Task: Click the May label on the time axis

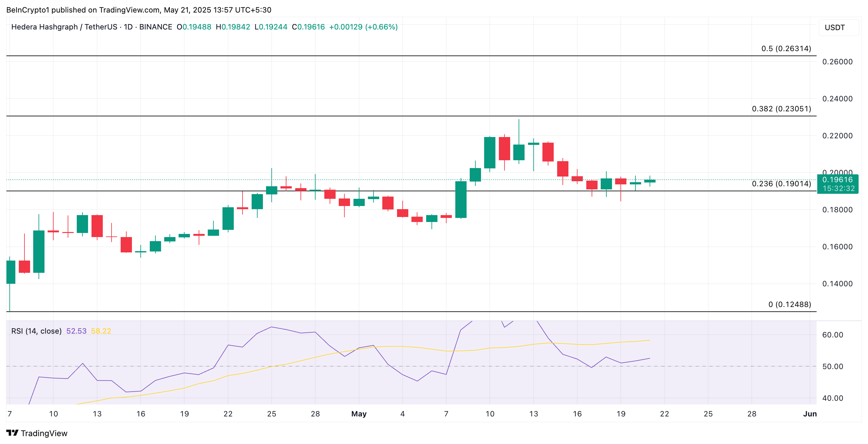Action: pos(358,414)
